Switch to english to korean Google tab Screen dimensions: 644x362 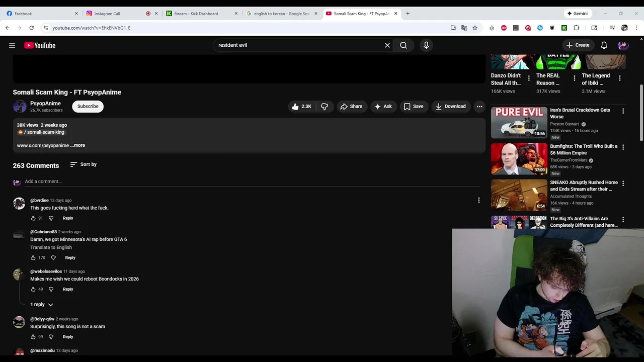[281, 14]
